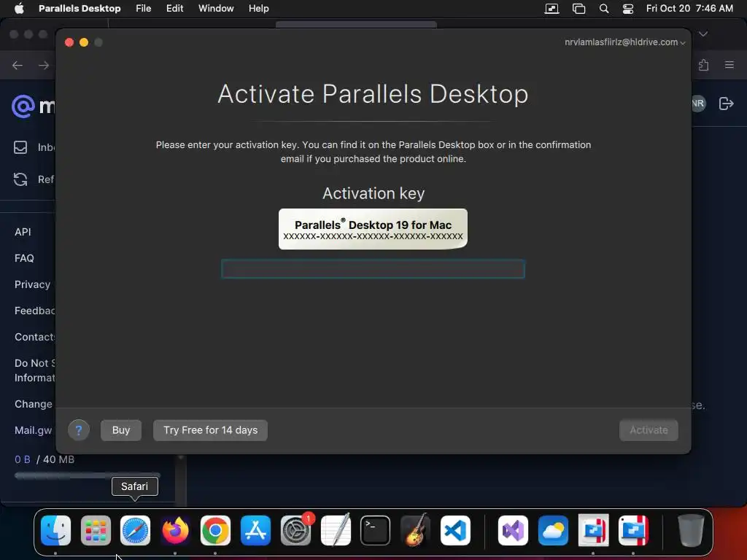Open the cloud app icon in the Dock
This screenshot has height=560, width=747.
point(553,530)
